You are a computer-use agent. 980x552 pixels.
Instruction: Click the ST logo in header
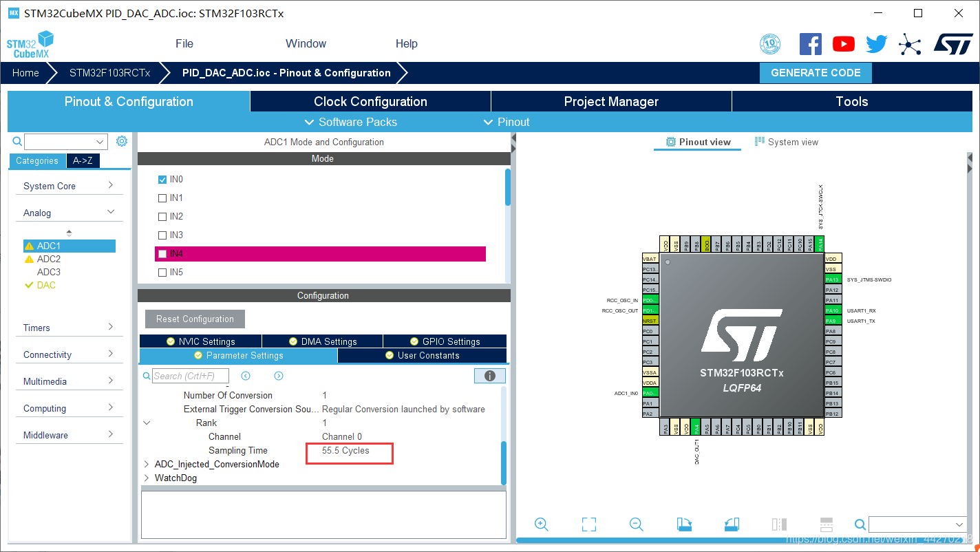953,43
